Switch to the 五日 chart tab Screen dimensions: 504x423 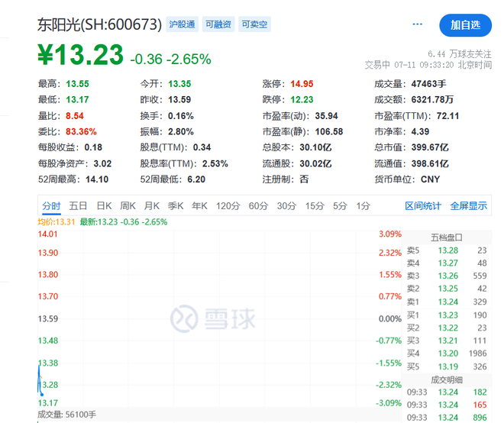(78, 205)
